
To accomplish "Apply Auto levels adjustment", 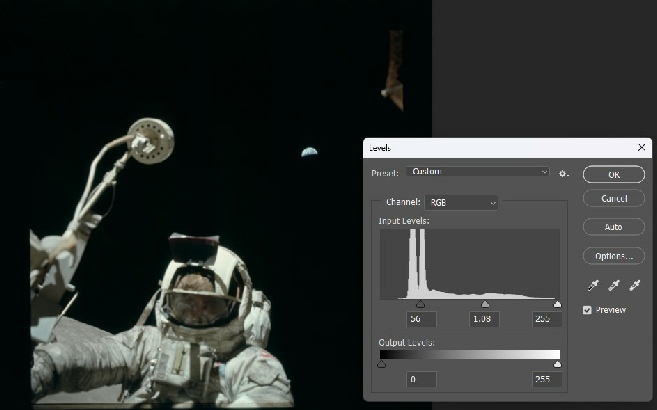I will click(x=613, y=227).
